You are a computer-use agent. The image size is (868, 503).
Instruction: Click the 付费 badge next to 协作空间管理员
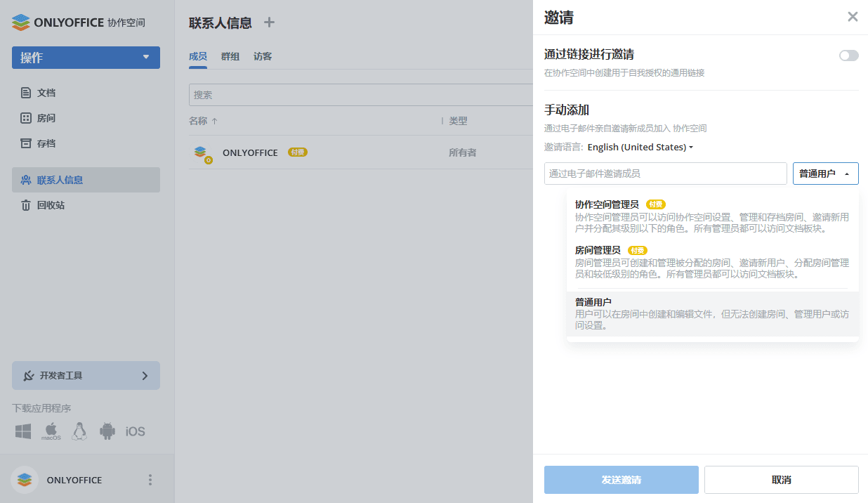click(x=656, y=204)
